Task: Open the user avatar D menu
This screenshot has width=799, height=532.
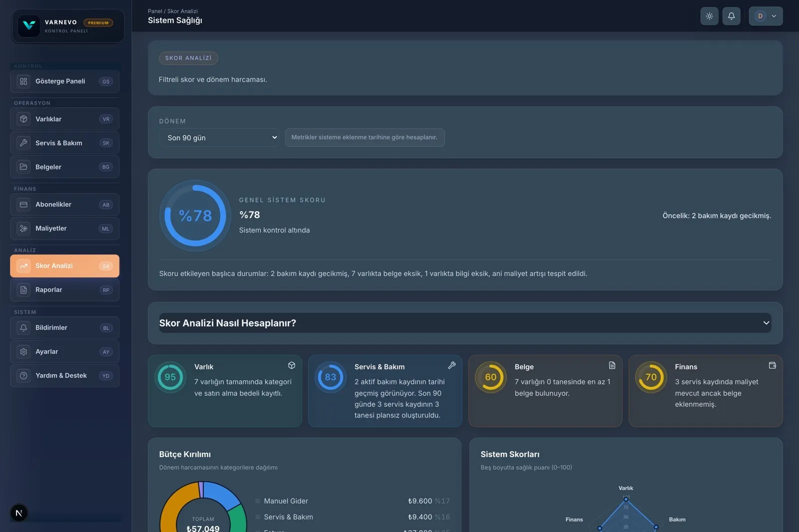Action: (x=766, y=16)
